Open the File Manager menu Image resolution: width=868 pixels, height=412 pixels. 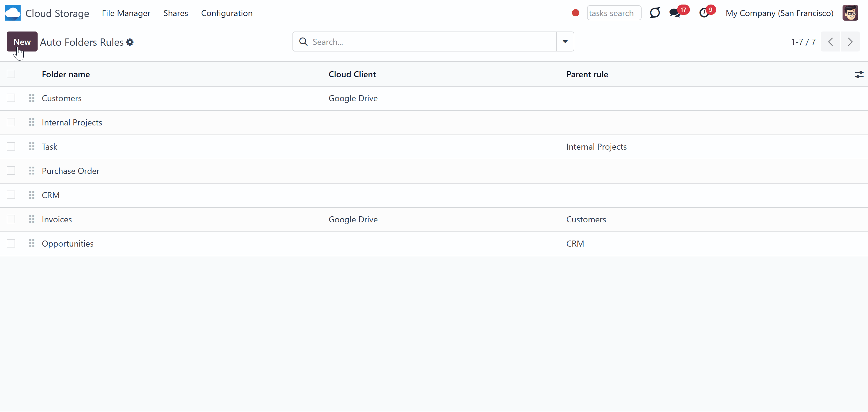(x=126, y=13)
